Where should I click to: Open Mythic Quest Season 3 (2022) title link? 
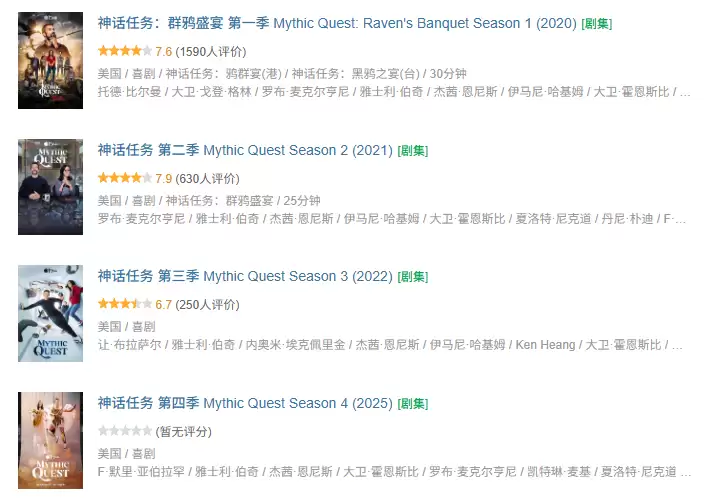point(245,276)
